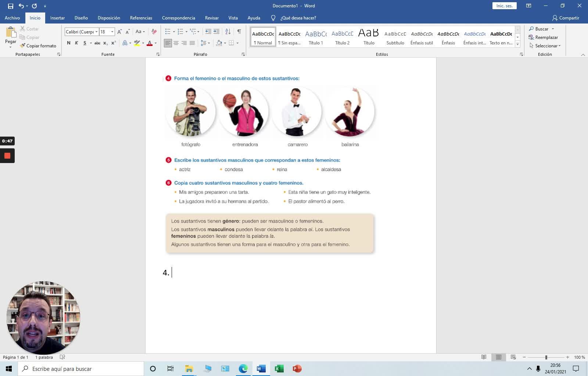The height and width of the screenshot is (376, 588).
Task: Click the zoom slider handle
Action: tap(546, 357)
